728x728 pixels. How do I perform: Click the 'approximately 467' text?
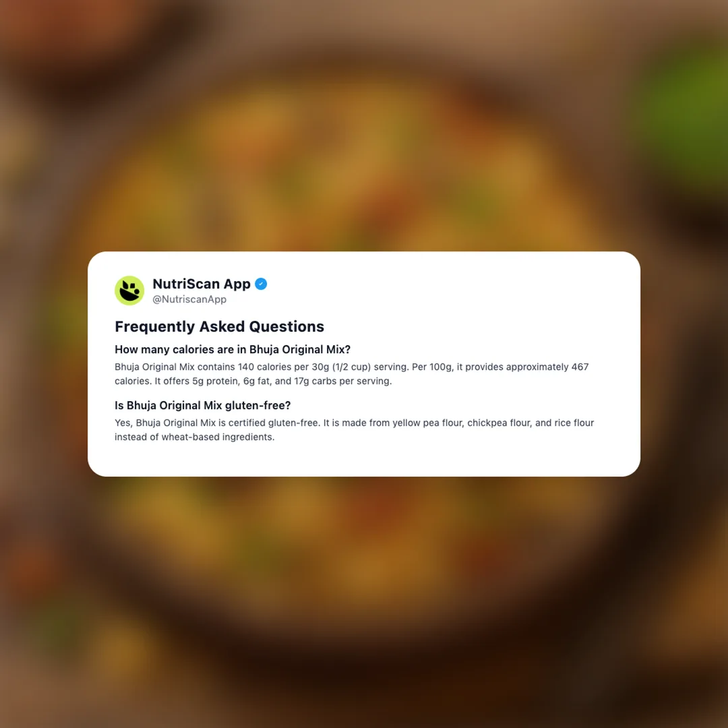(x=547, y=367)
